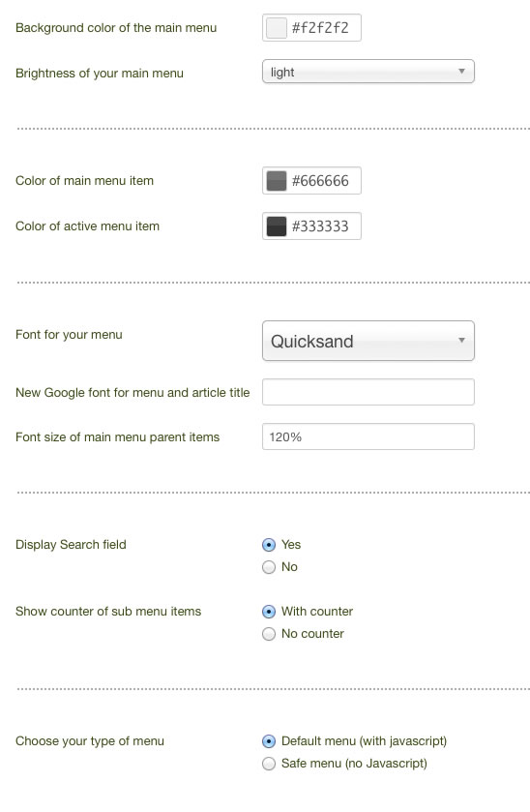Screen dimensions: 530x812
Task: Click the Display Search field label
Action: [71, 544]
